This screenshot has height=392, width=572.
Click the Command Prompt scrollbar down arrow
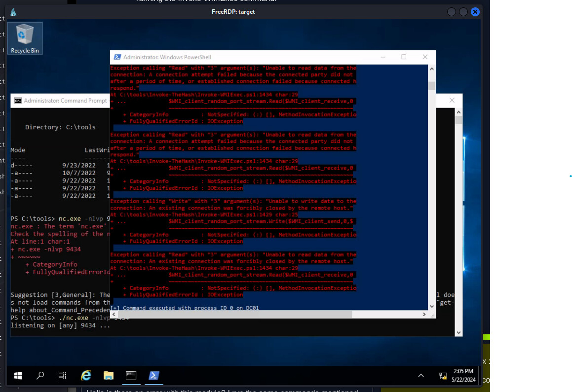[458, 332]
